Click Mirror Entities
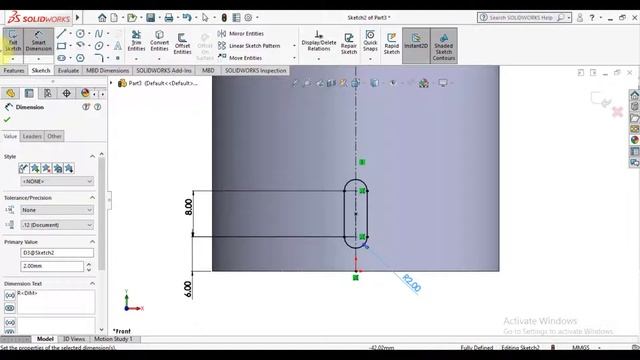Viewport: 640px width, 360px height. (241, 33)
